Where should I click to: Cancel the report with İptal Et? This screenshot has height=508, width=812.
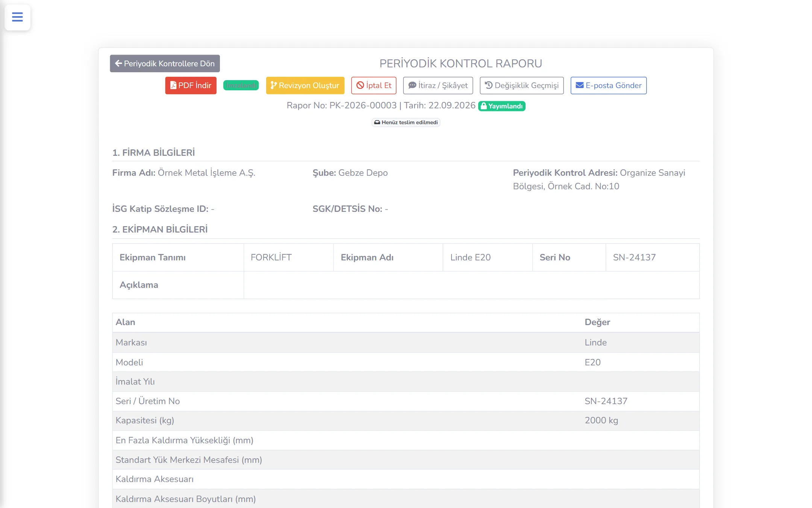(x=374, y=85)
